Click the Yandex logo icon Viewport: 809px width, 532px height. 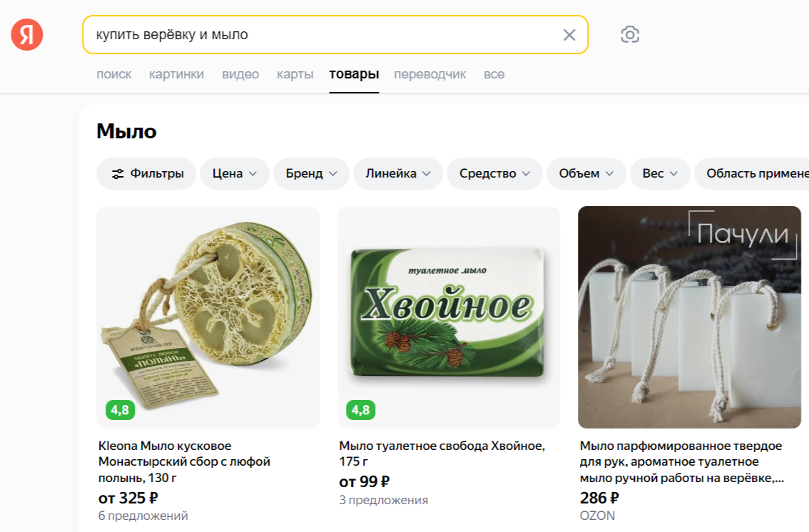coord(27,34)
